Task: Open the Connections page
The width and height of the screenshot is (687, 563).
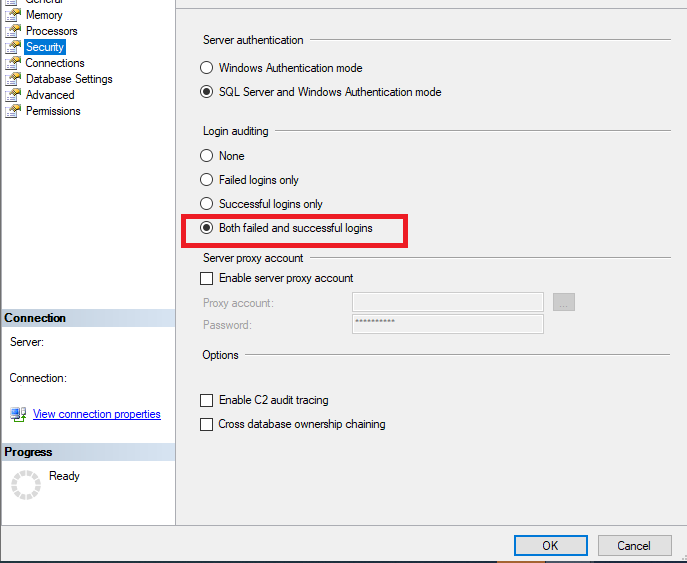Action: point(55,63)
